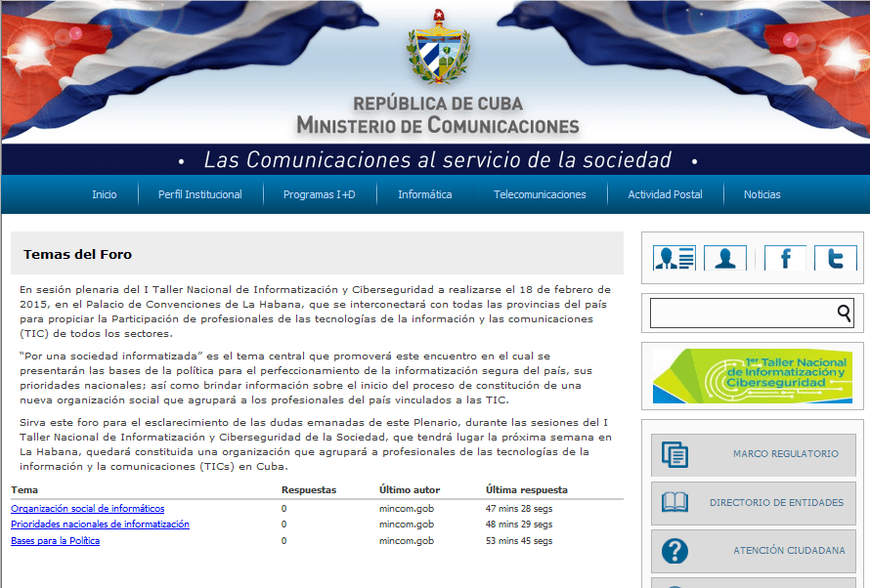Viewport: 870px width, 588px height.
Task: Open the Telecomunicaciones navigation item
Action: tap(540, 194)
